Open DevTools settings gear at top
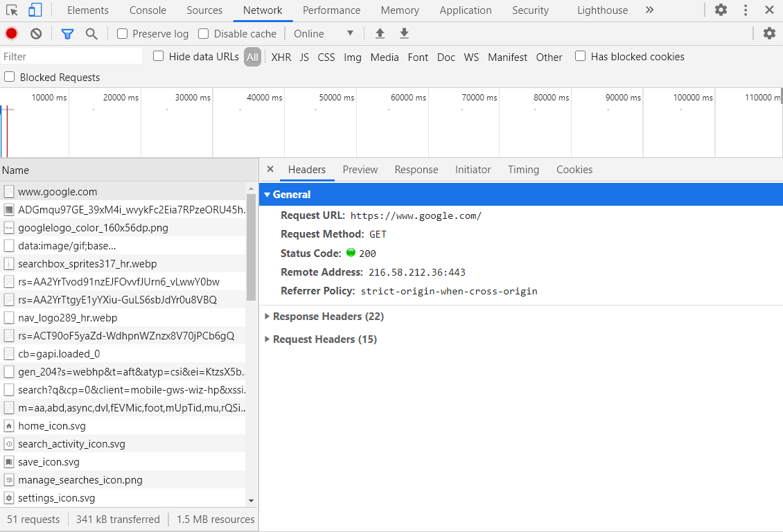 (721, 10)
